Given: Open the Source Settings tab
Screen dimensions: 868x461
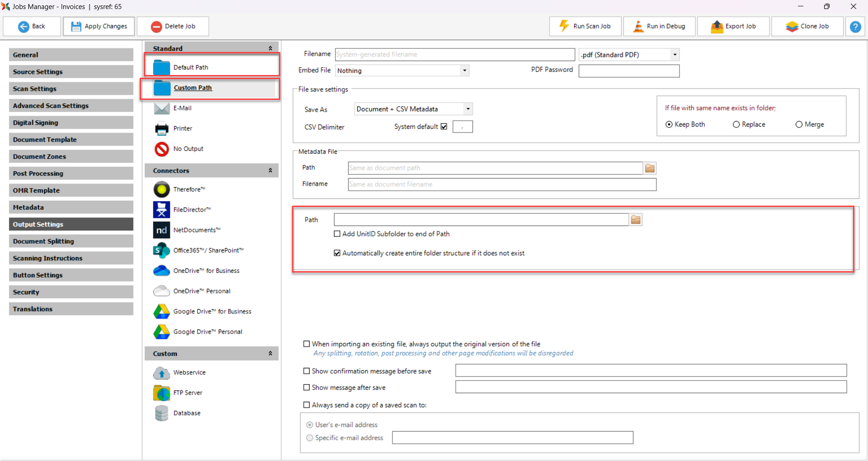Looking at the screenshot, I should [x=71, y=71].
